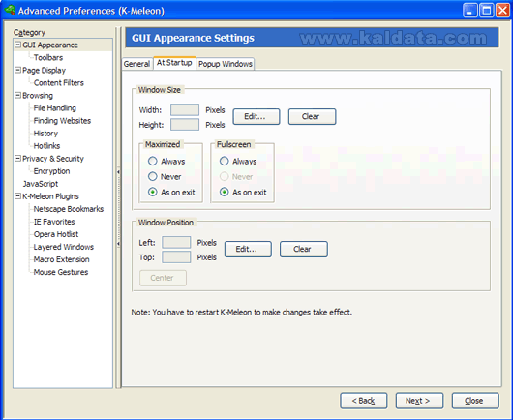Select Fullscreen As on exit option
Viewport: 513px width, 420px height.
click(225, 192)
